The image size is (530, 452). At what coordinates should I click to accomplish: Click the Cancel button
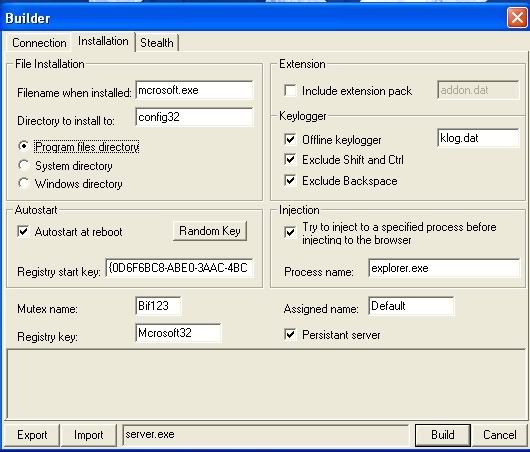point(500,435)
